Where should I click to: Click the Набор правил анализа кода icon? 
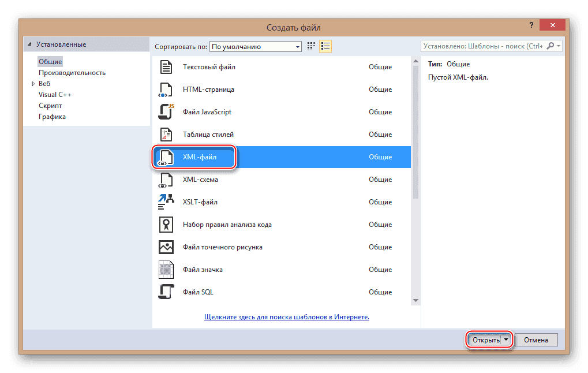point(166,224)
